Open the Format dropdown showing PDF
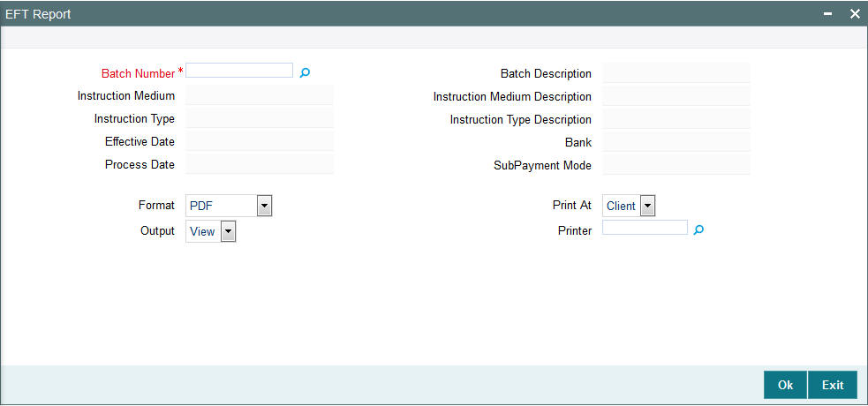The width and height of the screenshot is (868, 406). pos(230,206)
